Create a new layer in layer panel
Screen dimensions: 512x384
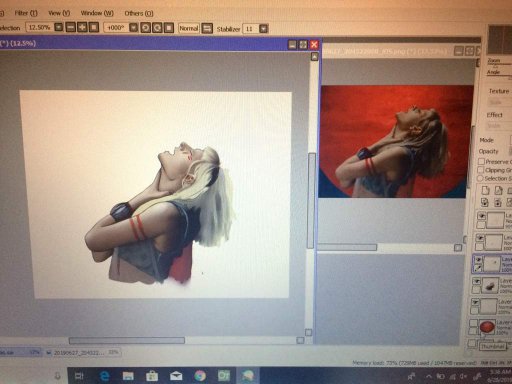click(485, 190)
